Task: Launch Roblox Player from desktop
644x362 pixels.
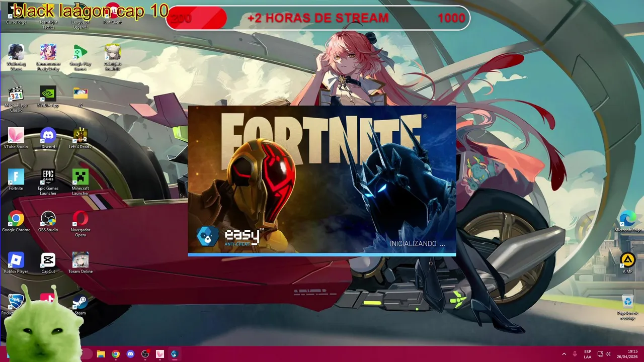Action: click(16, 263)
